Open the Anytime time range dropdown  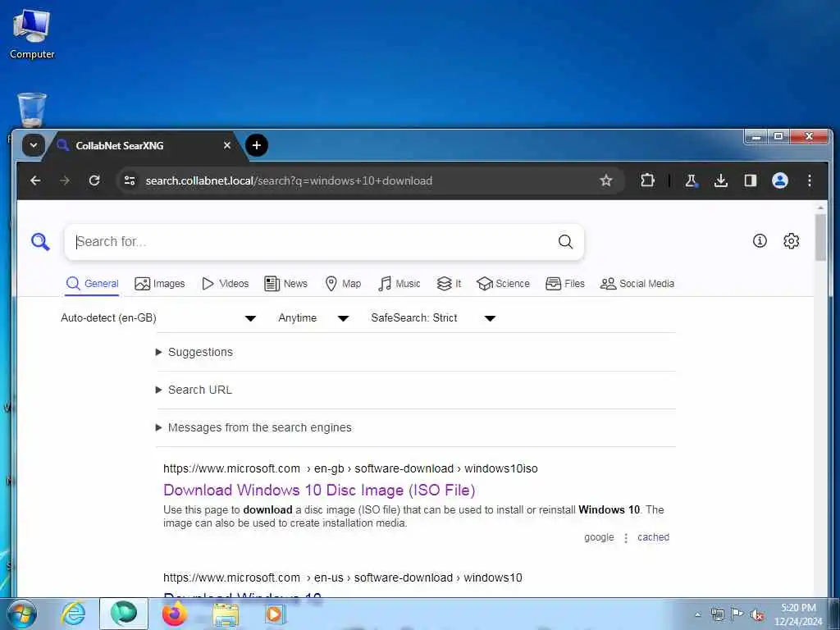click(313, 317)
